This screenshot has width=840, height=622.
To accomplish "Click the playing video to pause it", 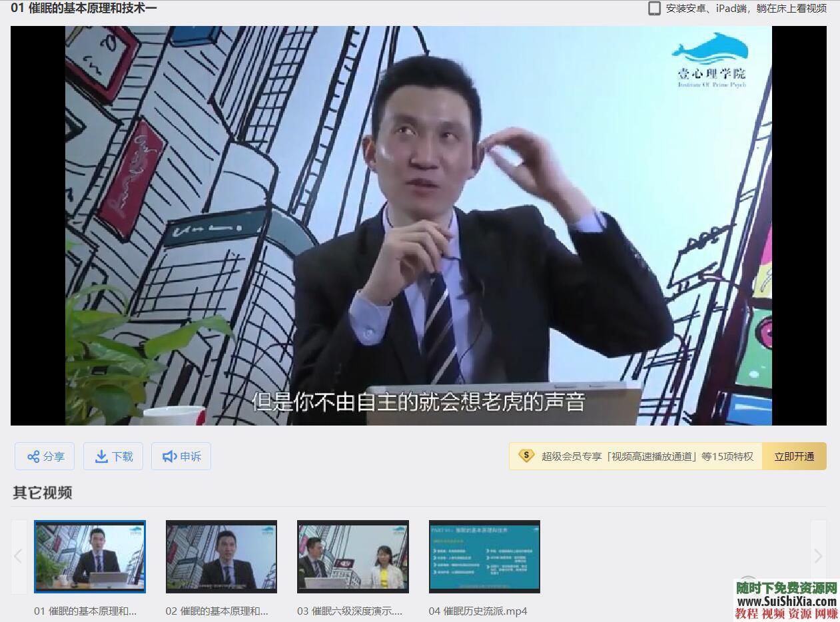I will point(420,225).
